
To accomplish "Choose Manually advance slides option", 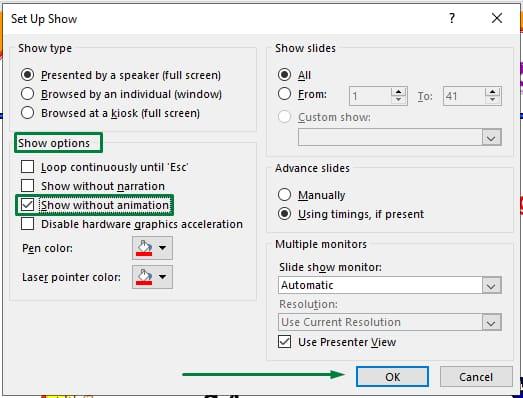I will [x=284, y=195].
